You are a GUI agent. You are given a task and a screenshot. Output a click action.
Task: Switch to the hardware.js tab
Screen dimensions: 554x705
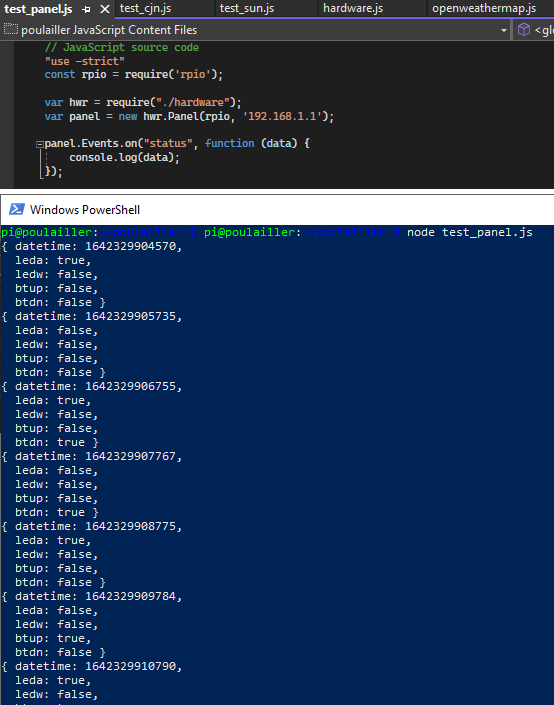point(353,8)
